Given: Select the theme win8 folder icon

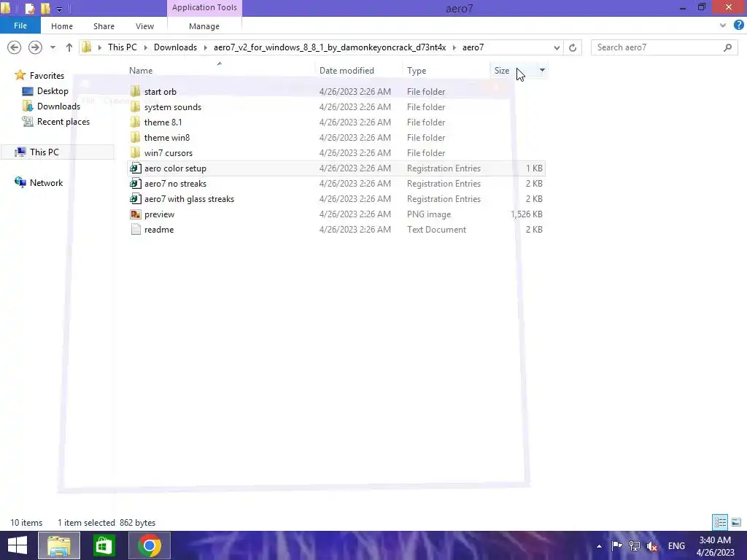Looking at the screenshot, I should tap(135, 137).
